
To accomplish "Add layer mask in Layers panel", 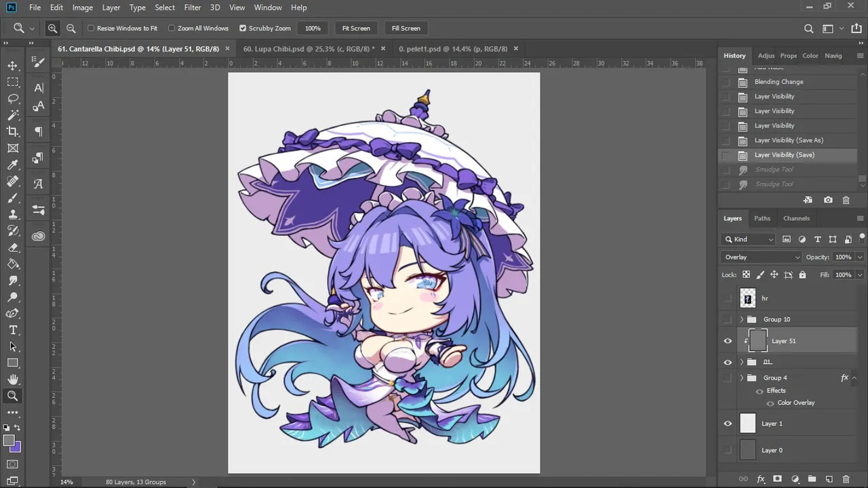I will 778,479.
